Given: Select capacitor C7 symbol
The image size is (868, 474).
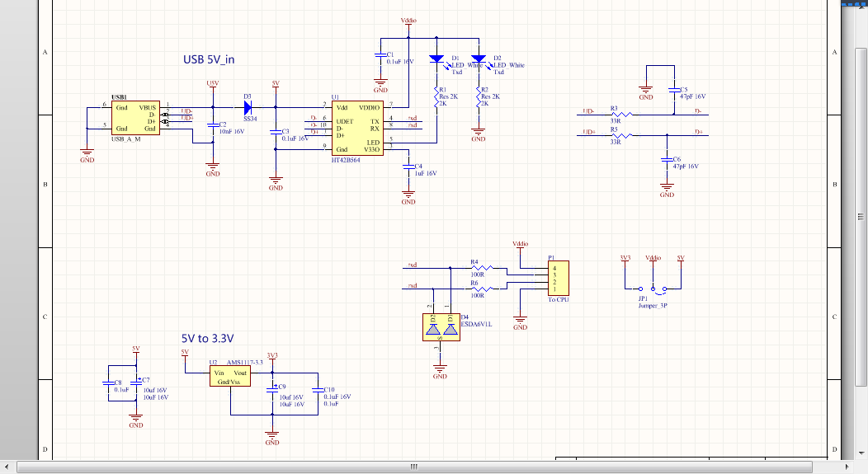Looking at the screenshot, I should (x=135, y=382).
